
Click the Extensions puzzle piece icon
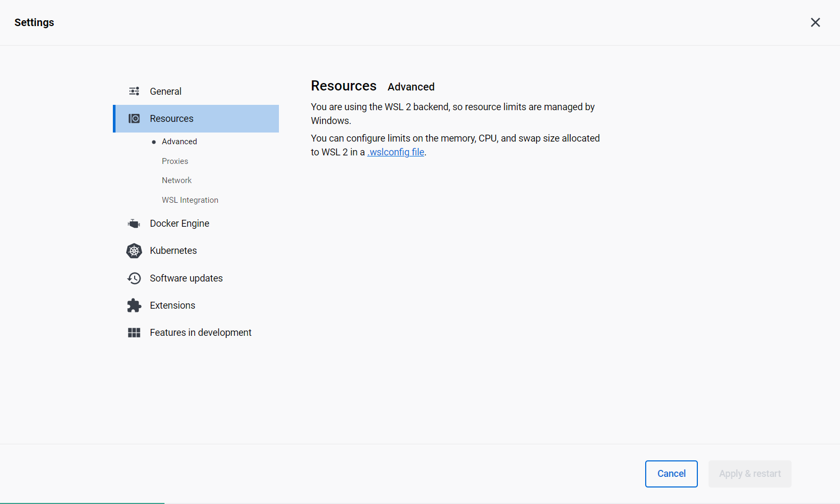click(134, 305)
